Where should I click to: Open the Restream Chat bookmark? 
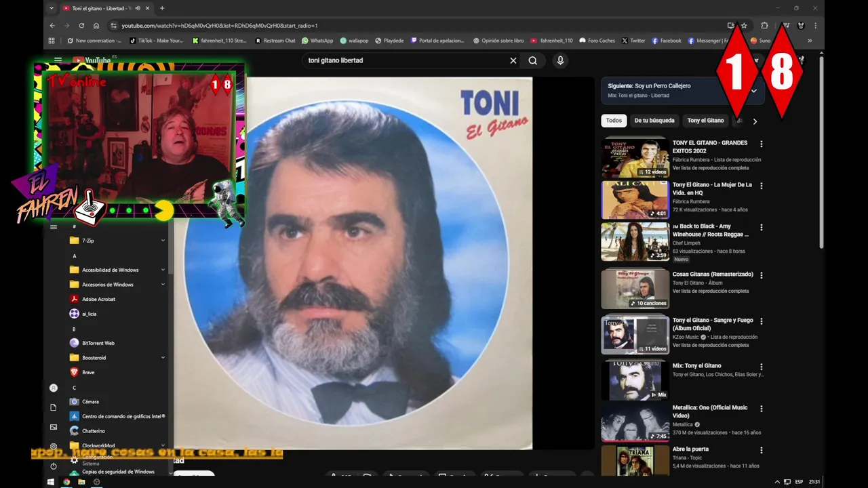[x=275, y=41]
